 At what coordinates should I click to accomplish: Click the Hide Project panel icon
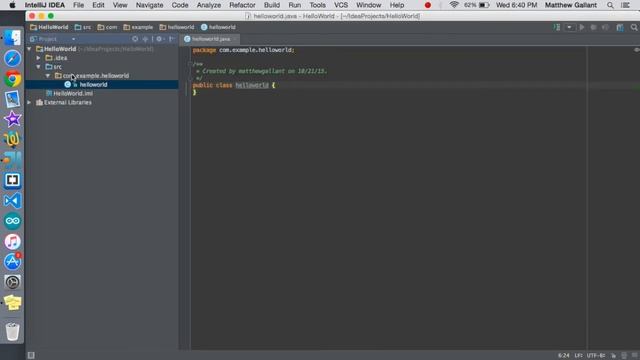(172, 39)
